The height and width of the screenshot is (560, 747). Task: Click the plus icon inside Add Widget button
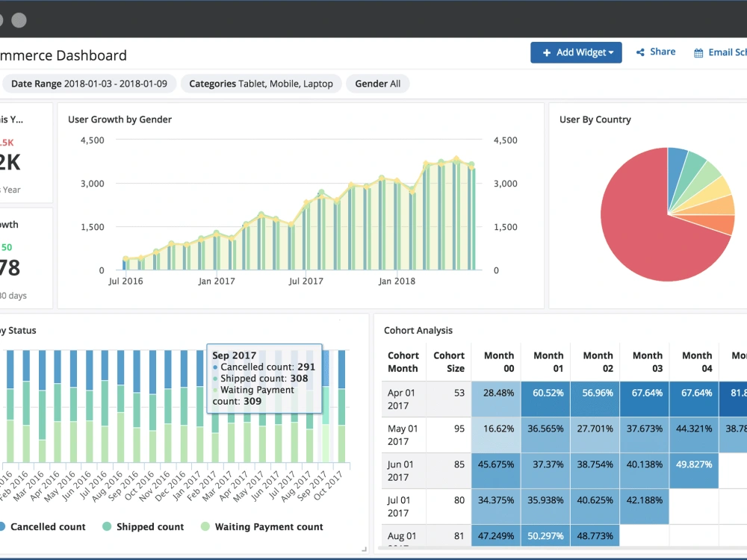pyautogui.click(x=549, y=52)
